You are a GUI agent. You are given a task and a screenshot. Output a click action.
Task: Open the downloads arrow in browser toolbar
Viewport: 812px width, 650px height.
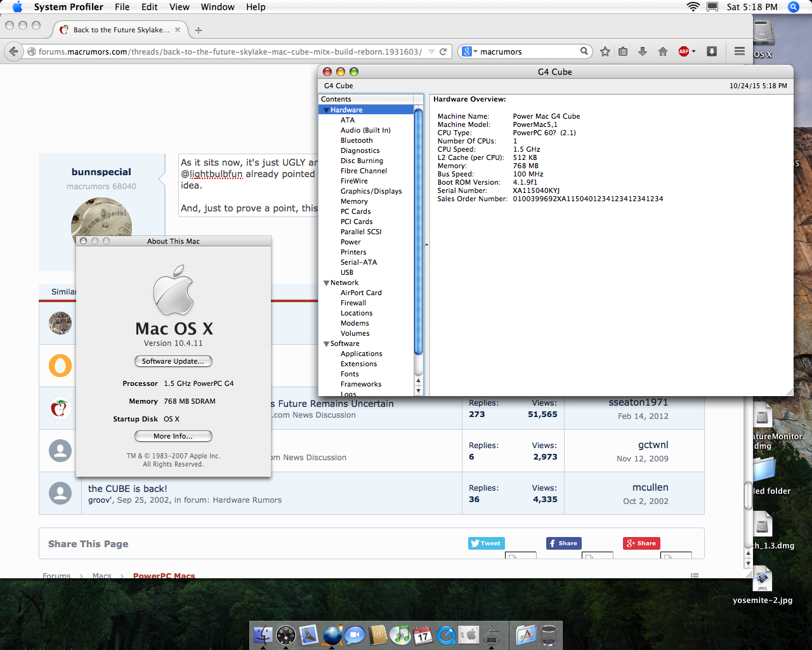pyautogui.click(x=643, y=51)
